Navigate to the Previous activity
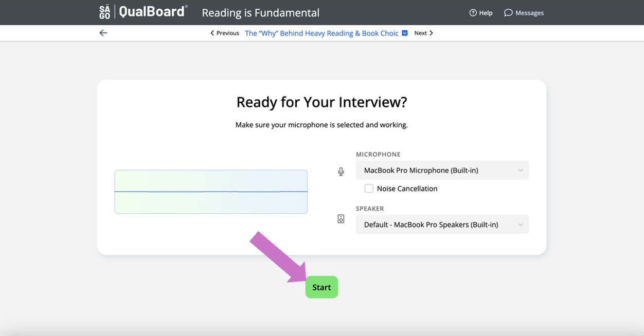Viewport: 644px width, 336px height. (x=227, y=32)
